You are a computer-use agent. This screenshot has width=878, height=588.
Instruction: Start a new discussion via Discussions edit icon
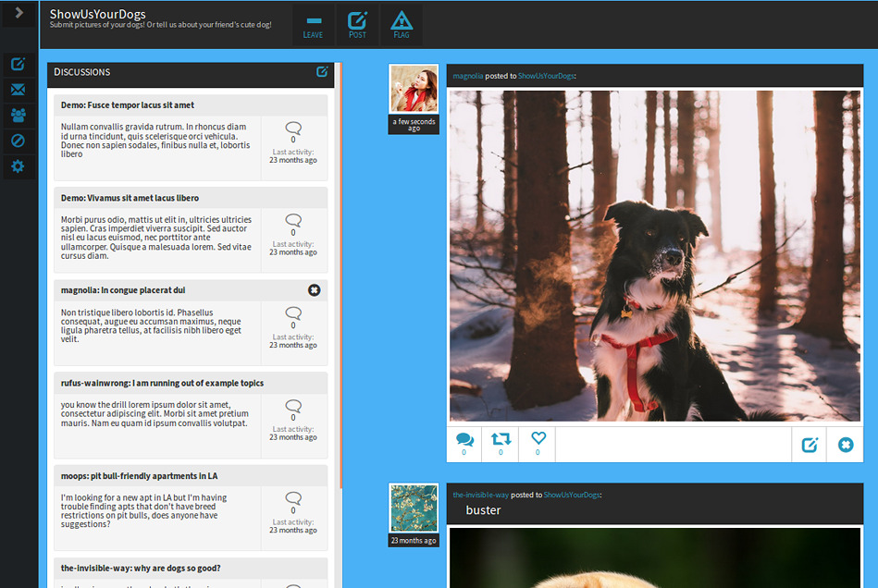point(322,71)
